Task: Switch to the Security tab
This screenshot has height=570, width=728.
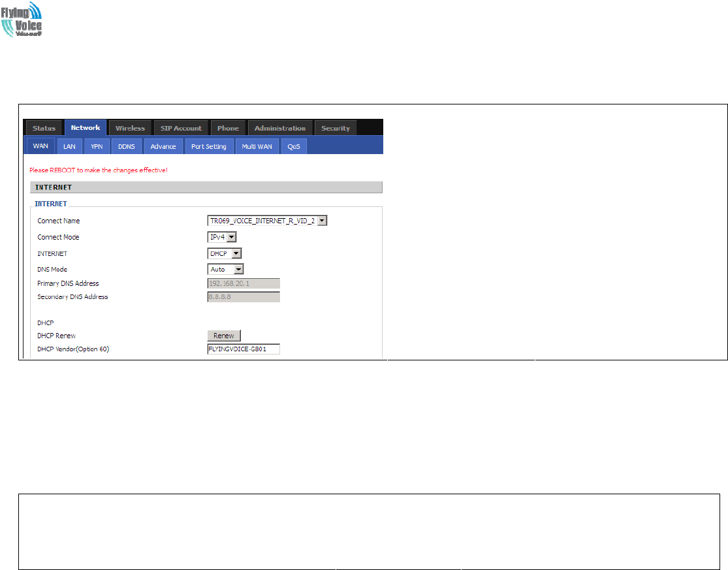Action: [335, 128]
